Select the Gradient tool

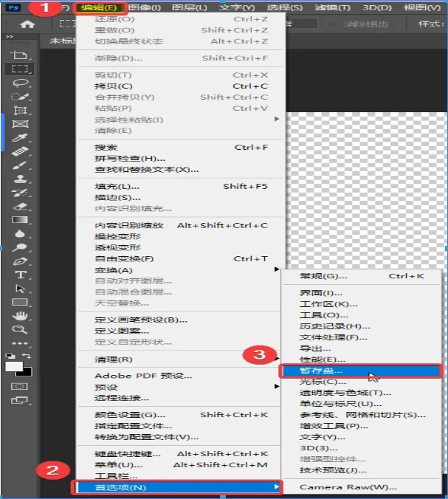pos(20,220)
